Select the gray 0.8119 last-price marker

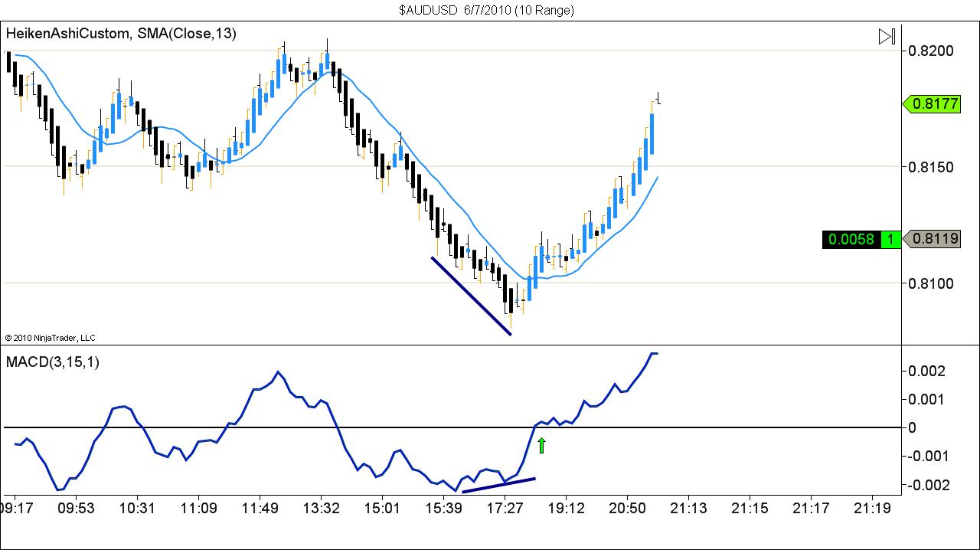click(x=935, y=240)
